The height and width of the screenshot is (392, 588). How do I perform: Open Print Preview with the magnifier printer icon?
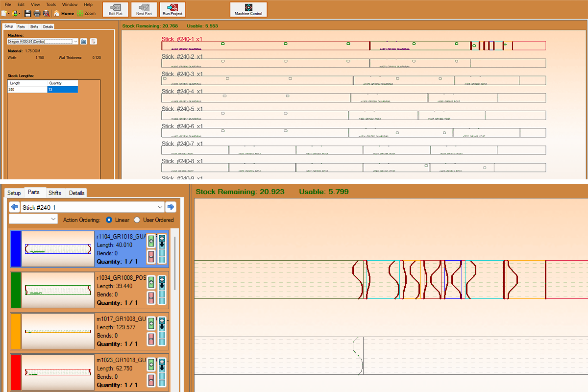point(46,13)
